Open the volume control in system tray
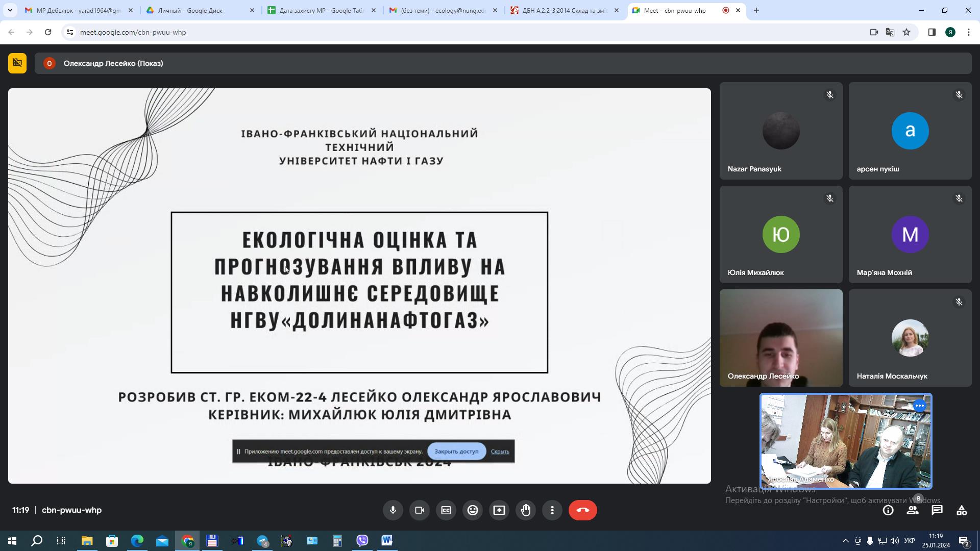980x551 pixels. pyautogui.click(x=894, y=541)
